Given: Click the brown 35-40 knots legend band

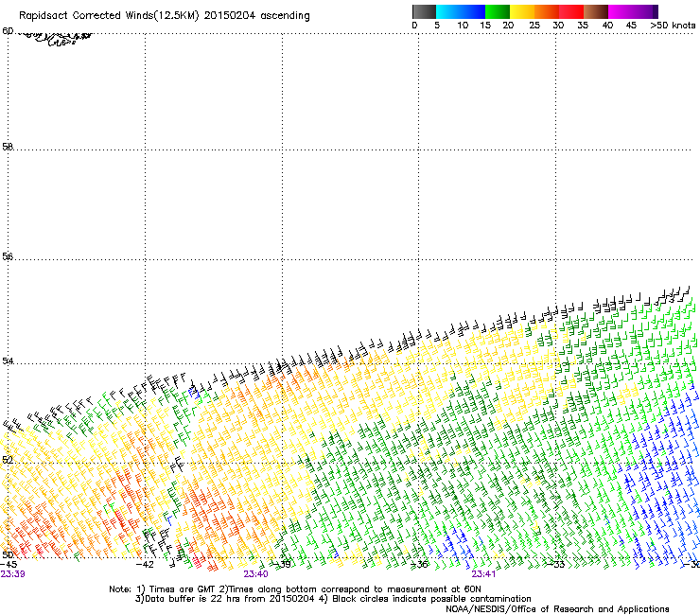Looking at the screenshot, I should coord(596,11).
